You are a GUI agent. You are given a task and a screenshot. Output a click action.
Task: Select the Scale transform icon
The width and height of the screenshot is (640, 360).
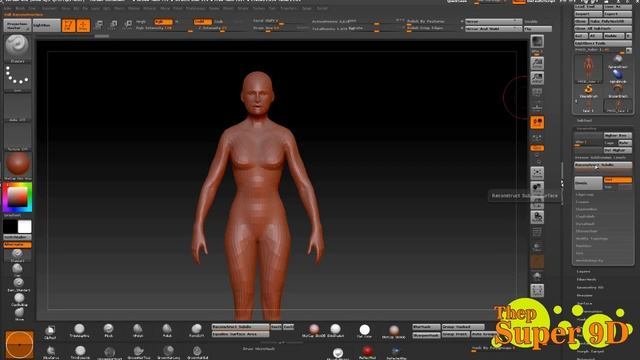pyautogui.click(x=113, y=25)
